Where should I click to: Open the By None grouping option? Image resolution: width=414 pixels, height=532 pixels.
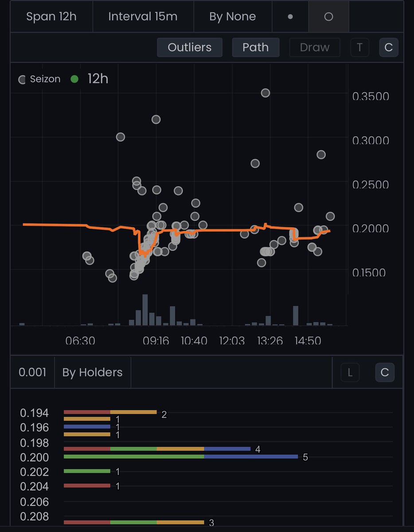point(232,16)
